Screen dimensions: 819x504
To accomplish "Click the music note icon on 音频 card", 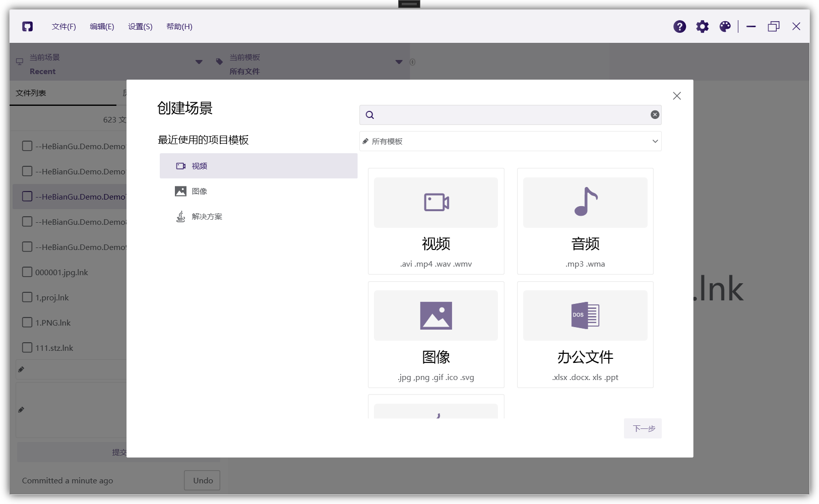I will pyautogui.click(x=586, y=202).
